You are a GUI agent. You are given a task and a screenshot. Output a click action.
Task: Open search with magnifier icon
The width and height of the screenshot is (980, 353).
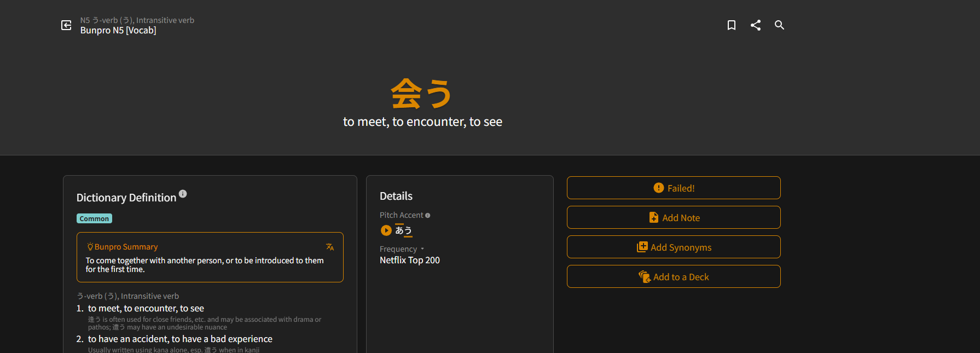pyautogui.click(x=780, y=25)
